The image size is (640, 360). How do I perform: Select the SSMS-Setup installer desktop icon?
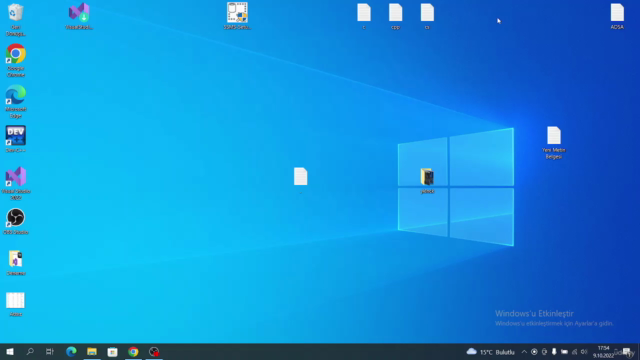click(x=237, y=16)
